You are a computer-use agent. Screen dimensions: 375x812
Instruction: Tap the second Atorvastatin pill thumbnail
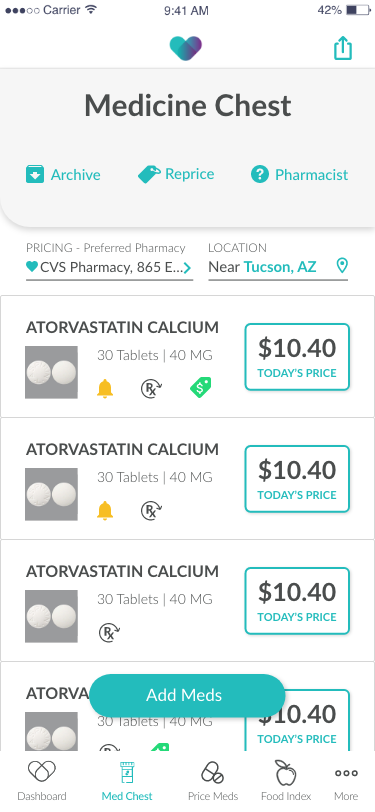click(x=51, y=495)
